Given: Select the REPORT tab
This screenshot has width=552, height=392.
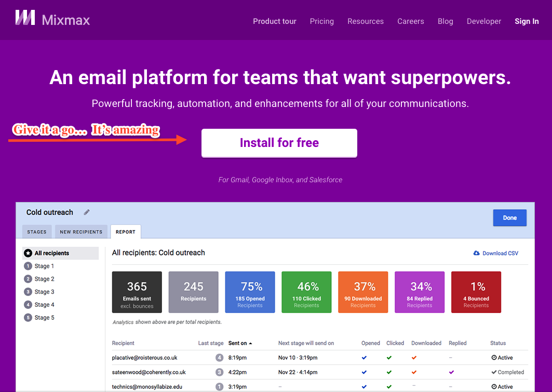Looking at the screenshot, I should 125,232.
